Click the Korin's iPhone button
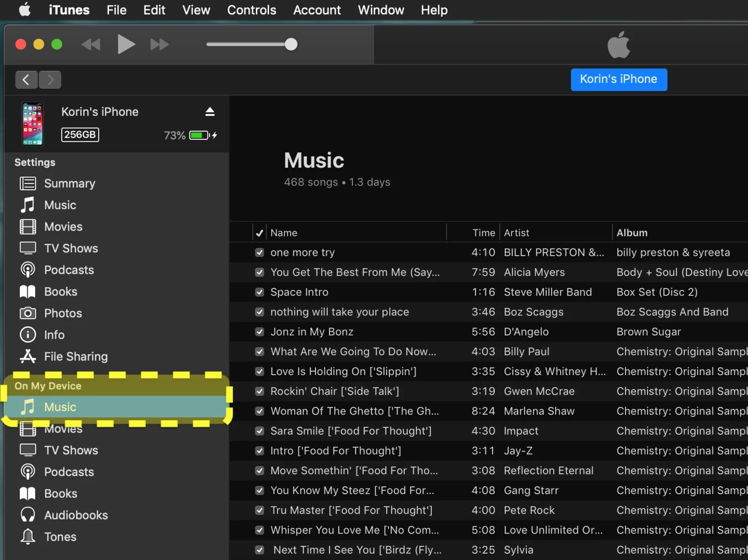 [x=619, y=79]
